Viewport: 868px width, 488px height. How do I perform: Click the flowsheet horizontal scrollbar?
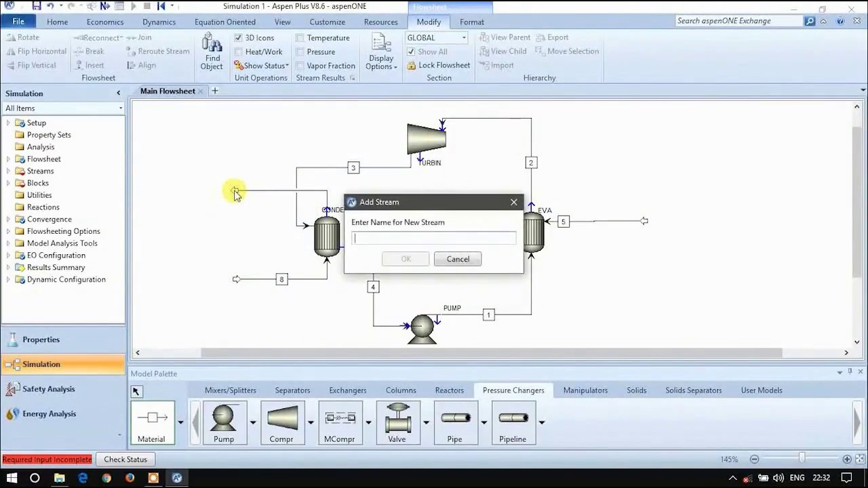492,352
